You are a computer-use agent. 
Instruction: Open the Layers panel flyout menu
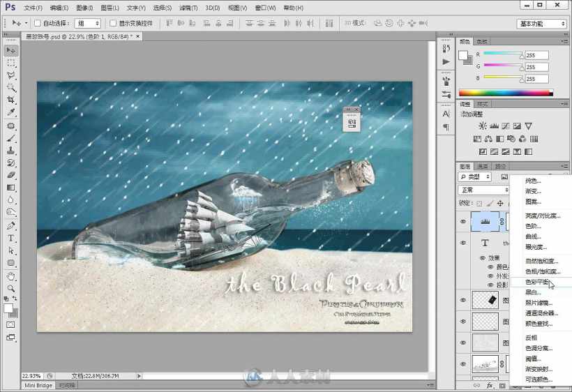[x=564, y=166]
